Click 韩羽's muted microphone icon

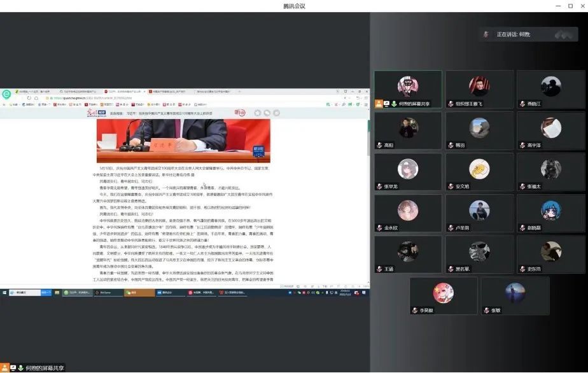tap(451, 145)
